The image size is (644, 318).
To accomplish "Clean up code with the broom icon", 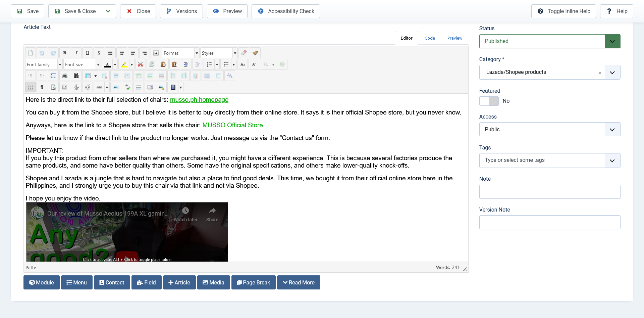I will [x=255, y=53].
